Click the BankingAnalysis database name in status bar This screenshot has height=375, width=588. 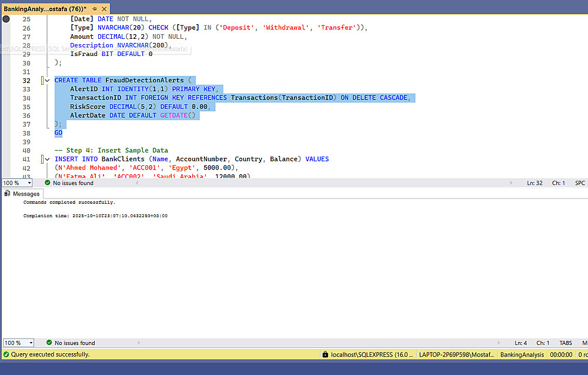[522, 354]
